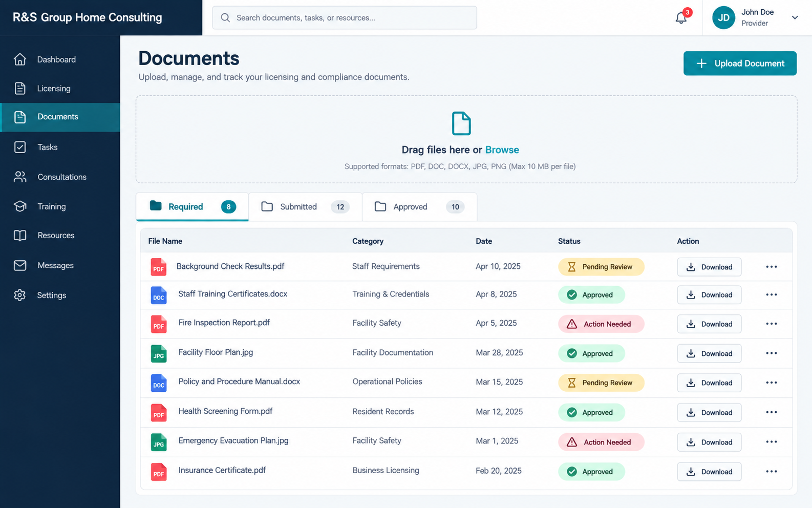Expand the John Doe account menu chevron
The width and height of the screenshot is (812, 508).
click(795, 17)
